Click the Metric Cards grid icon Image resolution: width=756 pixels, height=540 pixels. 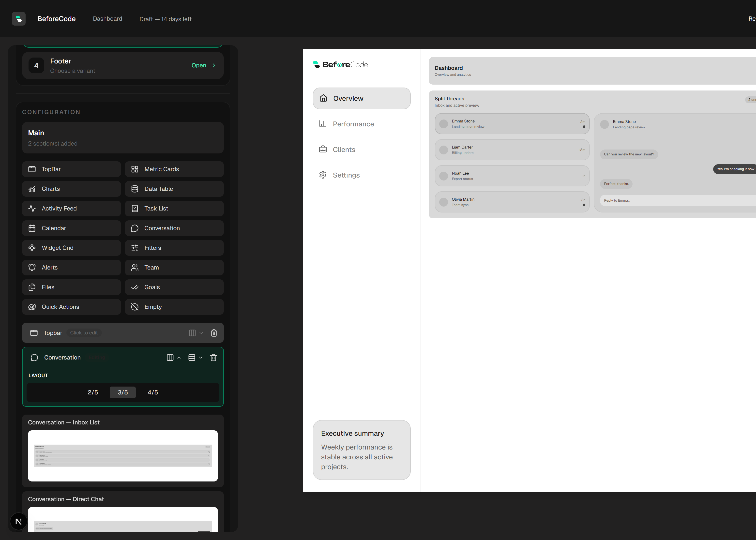point(135,169)
